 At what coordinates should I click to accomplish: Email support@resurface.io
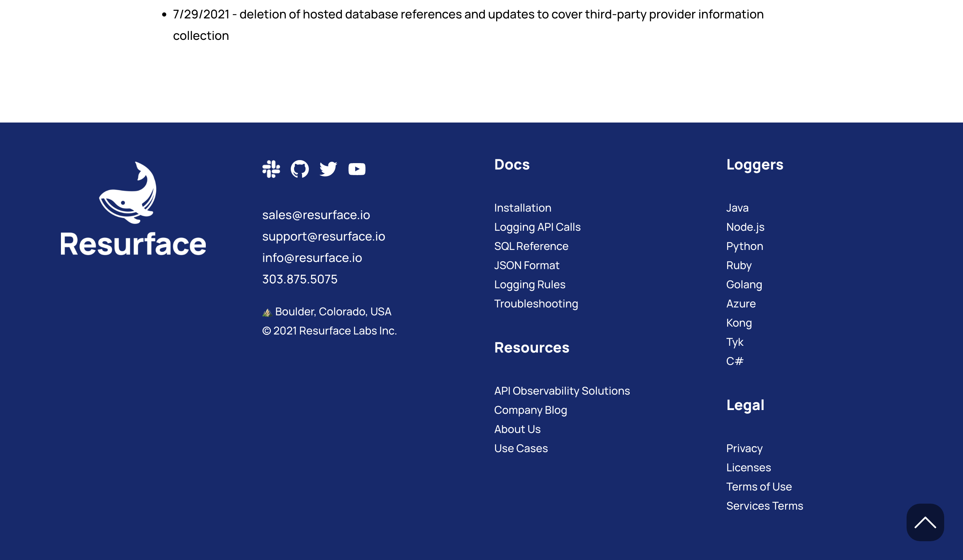pos(324,236)
